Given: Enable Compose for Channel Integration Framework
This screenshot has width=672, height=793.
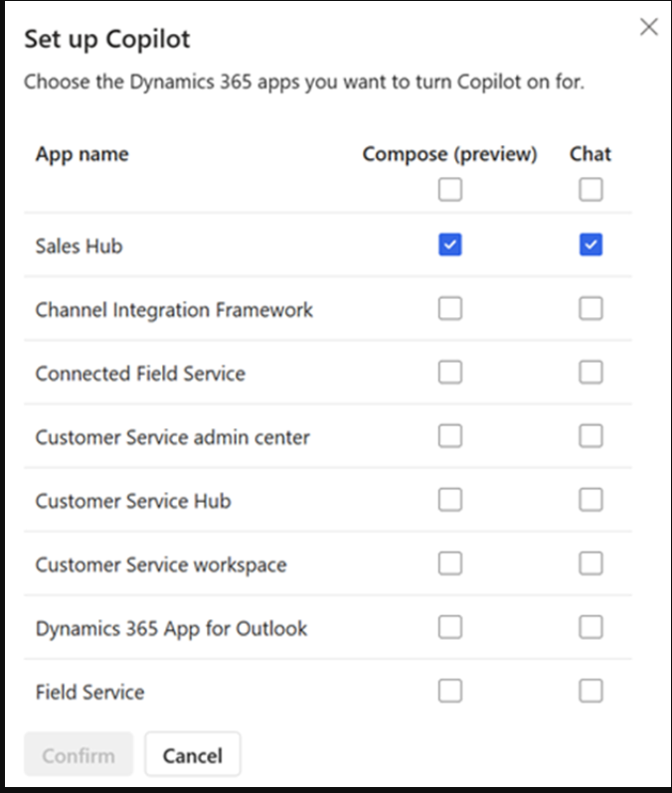Looking at the screenshot, I should pos(450,309).
